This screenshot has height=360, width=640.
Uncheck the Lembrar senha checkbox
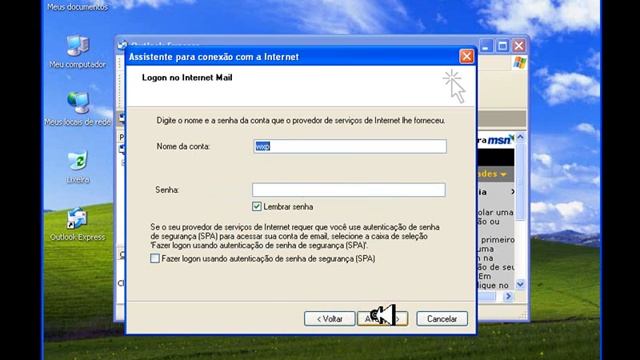point(257,207)
